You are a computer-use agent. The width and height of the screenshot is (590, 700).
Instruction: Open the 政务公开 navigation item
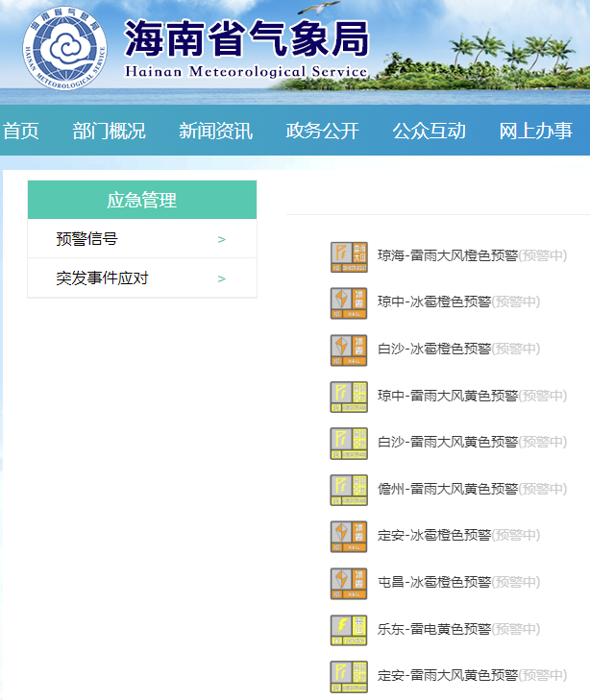[323, 131]
